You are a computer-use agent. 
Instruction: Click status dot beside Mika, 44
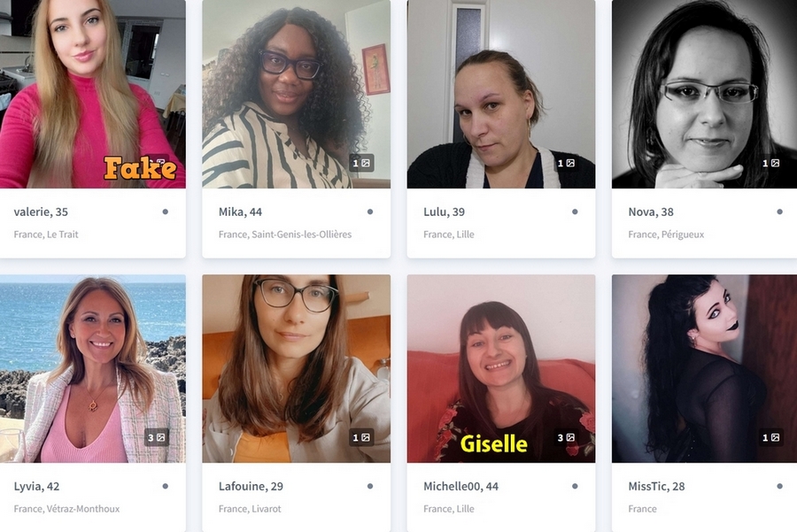click(370, 212)
